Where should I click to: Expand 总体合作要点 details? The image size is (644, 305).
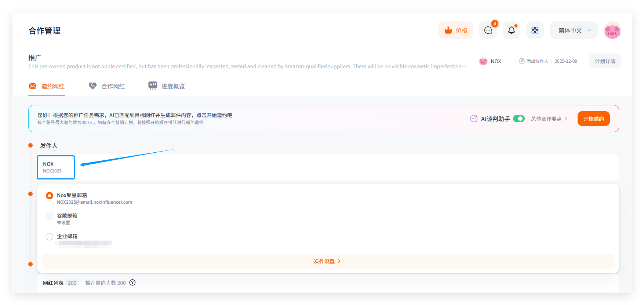549,119
